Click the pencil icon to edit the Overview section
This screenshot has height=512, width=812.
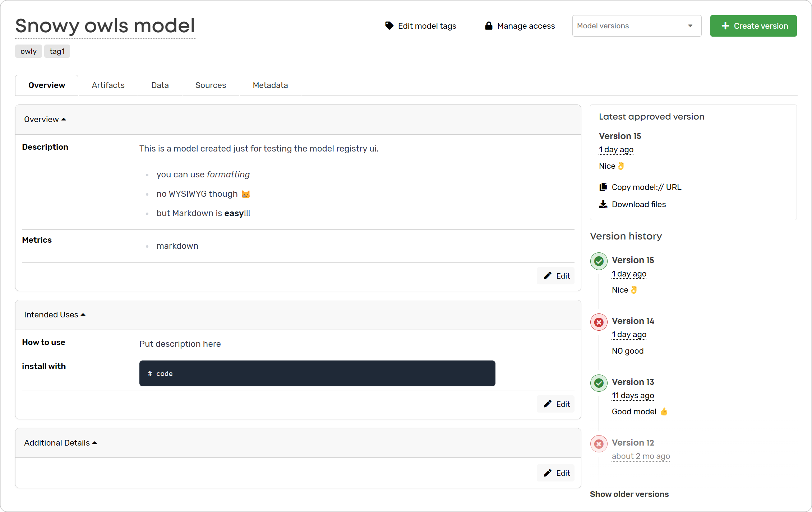point(548,276)
